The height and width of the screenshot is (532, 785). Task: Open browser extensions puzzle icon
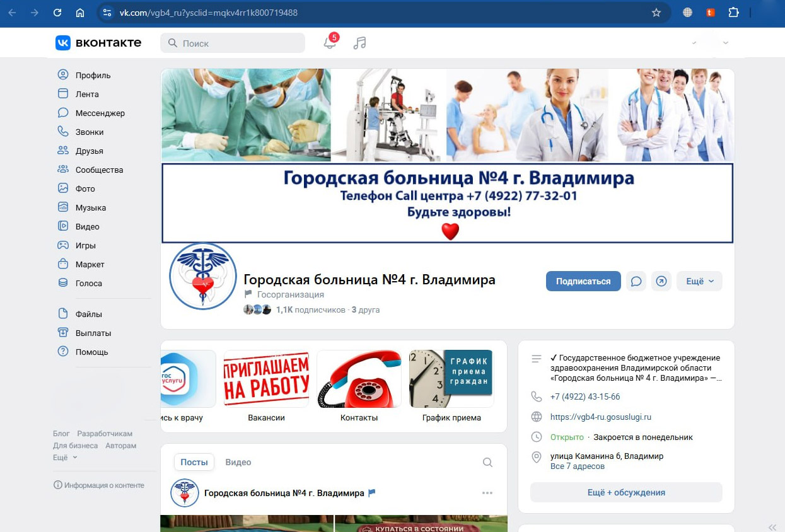733,13
